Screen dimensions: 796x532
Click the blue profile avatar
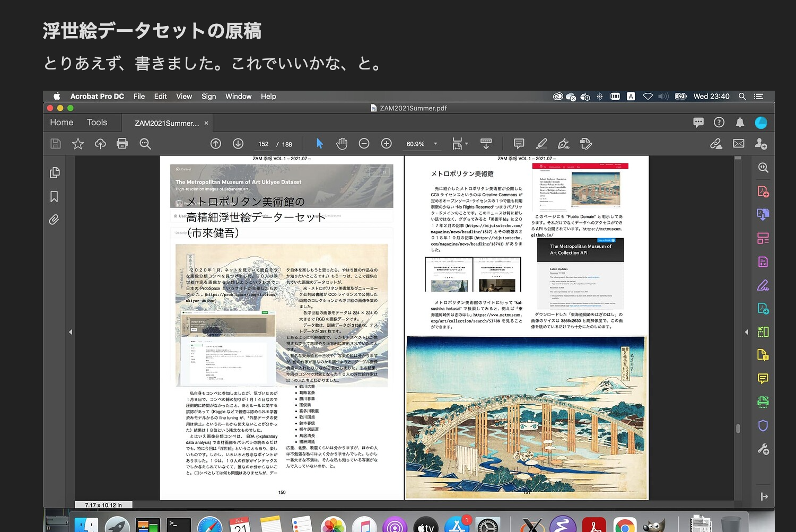coord(761,123)
